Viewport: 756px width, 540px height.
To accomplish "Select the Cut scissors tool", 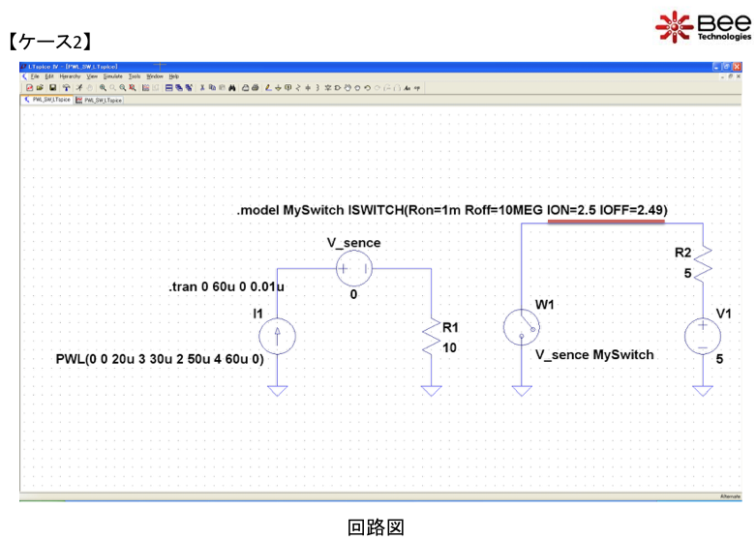I will click(x=201, y=87).
